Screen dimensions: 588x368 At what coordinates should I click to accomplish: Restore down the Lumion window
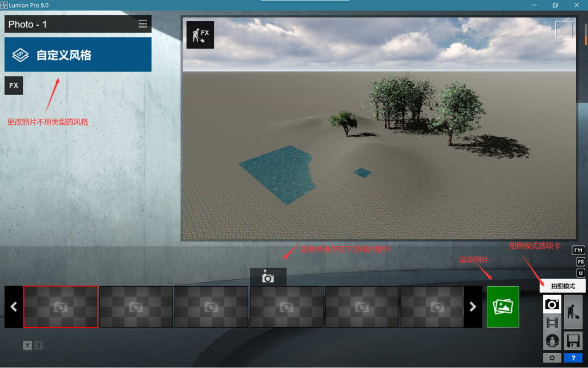pos(555,5)
